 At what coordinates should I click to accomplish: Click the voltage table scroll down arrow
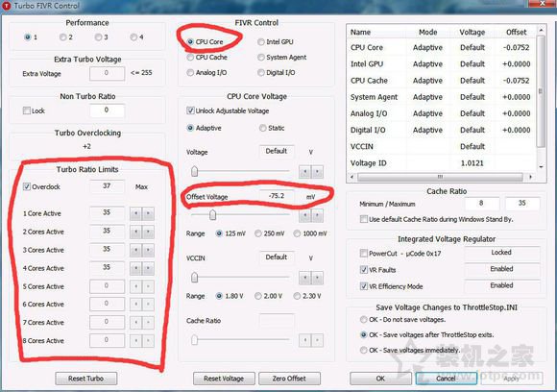(541, 166)
